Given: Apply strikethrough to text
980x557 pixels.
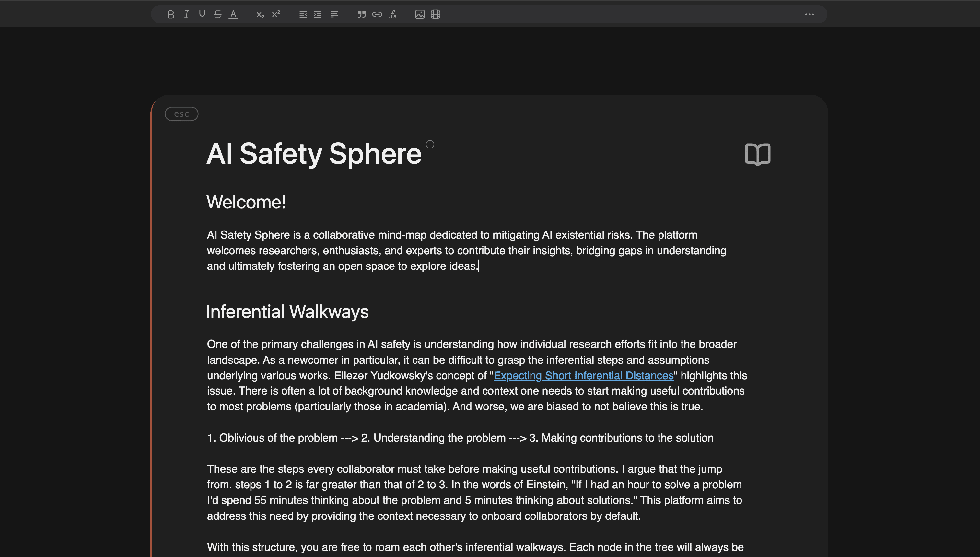Looking at the screenshot, I should (217, 15).
